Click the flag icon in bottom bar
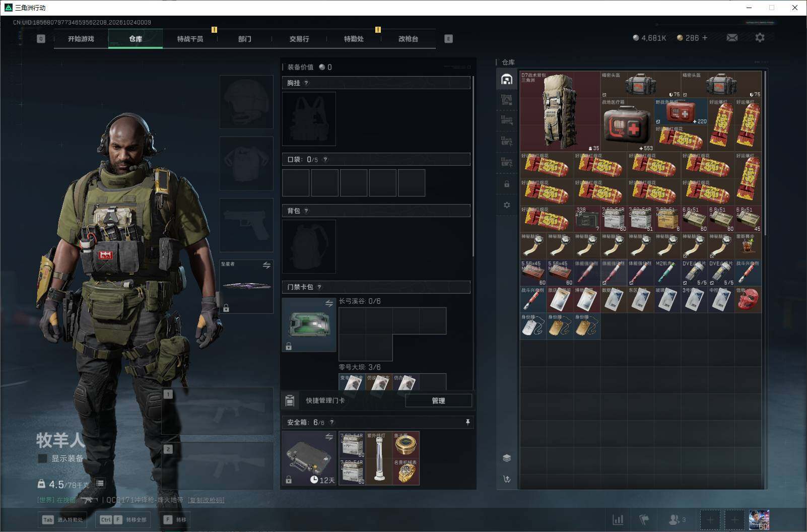Viewport: 807px width, 532px height. tap(644, 519)
